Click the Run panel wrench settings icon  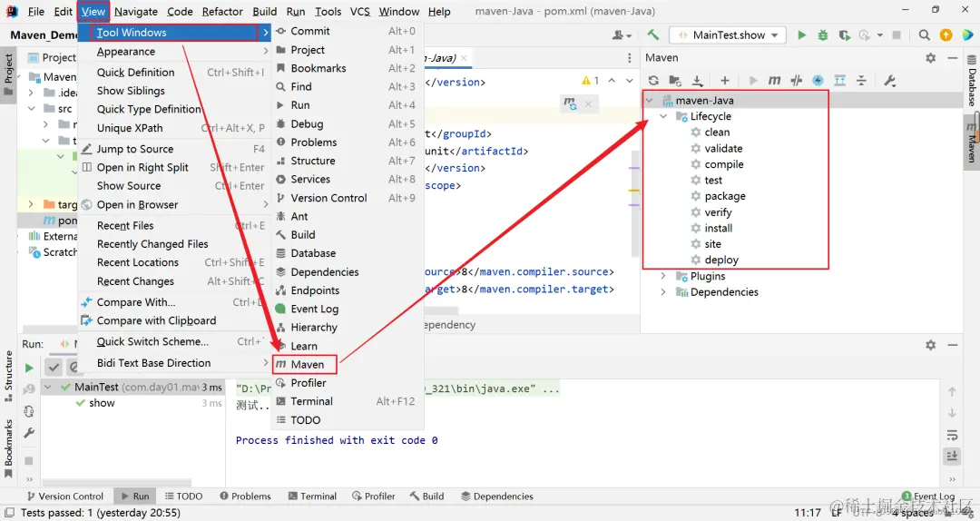[x=29, y=433]
